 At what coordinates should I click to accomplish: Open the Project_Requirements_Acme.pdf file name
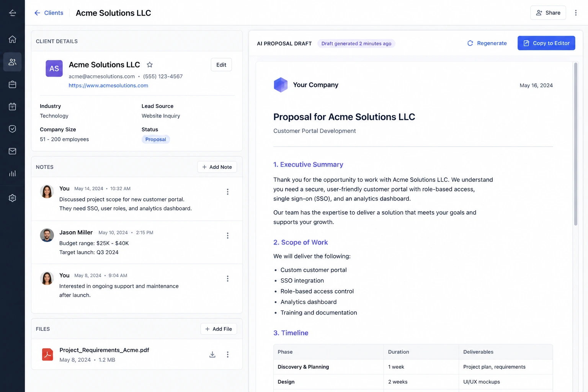pyautogui.click(x=104, y=350)
